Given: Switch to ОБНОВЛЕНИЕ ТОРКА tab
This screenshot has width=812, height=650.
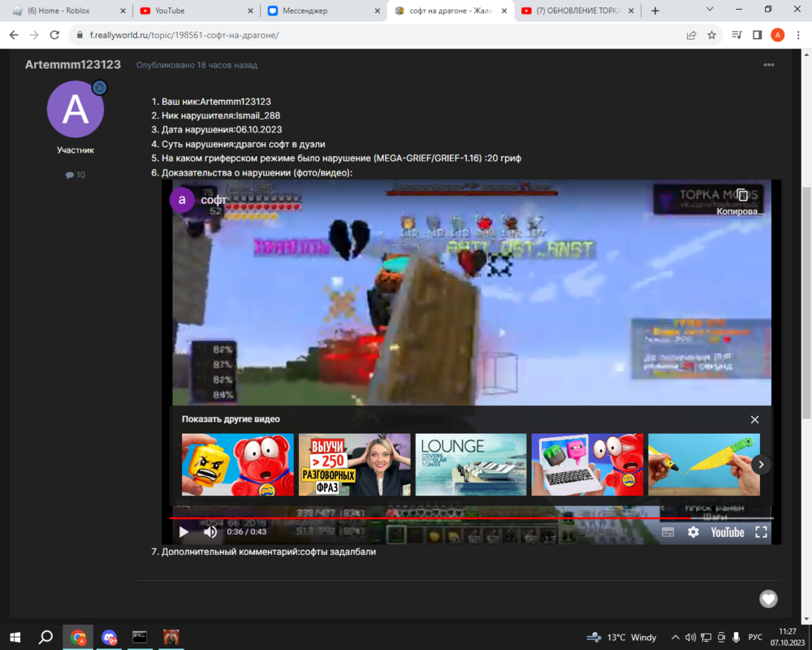Looking at the screenshot, I should pyautogui.click(x=577, y=11).
